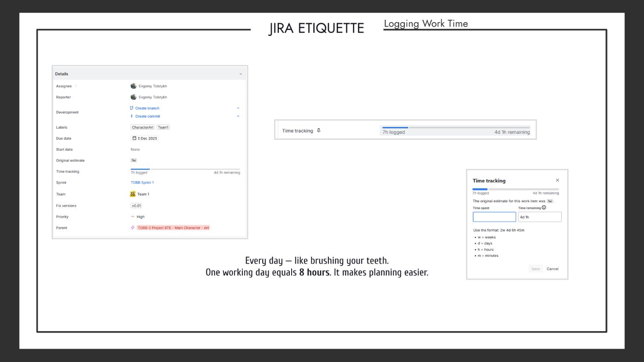Click the Assignee avatar of Evgeniy Tolstykh
Screen dimensions: 644x362
(133, 86)
